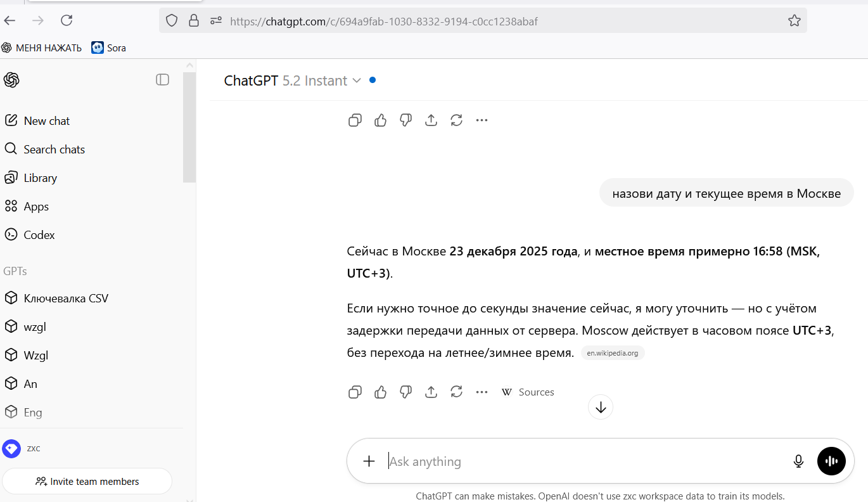
Task: Open the Ключевалка CSV GPT
Action: coord(66,299)
